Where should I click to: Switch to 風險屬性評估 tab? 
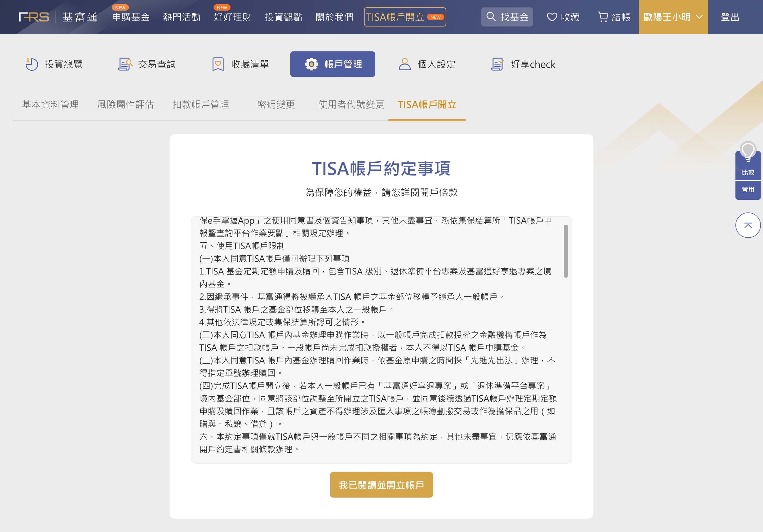125,105
